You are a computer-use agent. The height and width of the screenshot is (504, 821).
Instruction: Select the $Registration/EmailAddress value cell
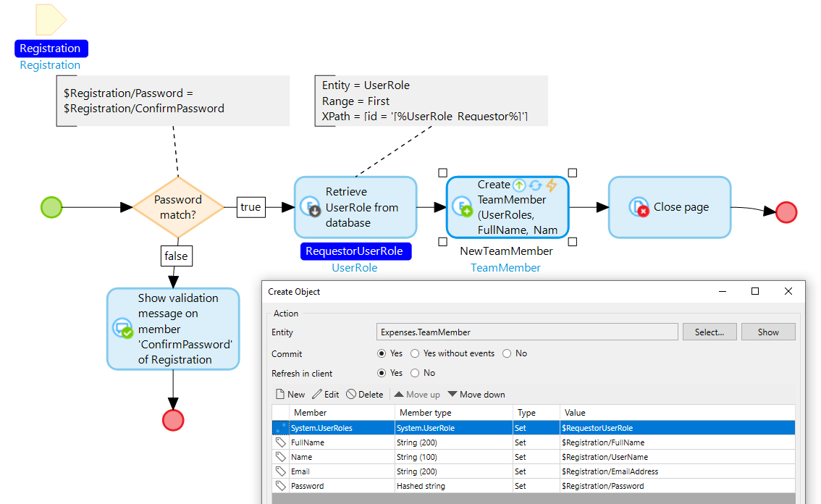pyautogui.click(x=678, y=471)
